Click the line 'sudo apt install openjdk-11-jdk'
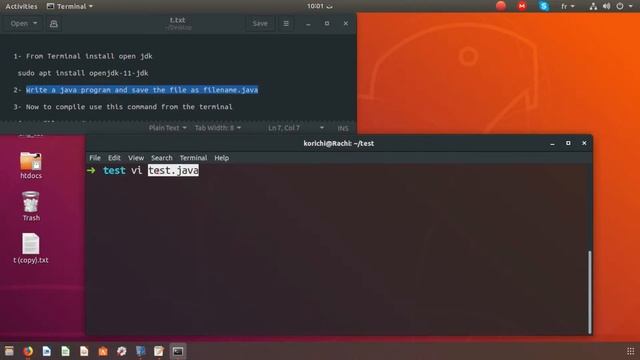Screen dimensions: 640x360 point(83,73)
